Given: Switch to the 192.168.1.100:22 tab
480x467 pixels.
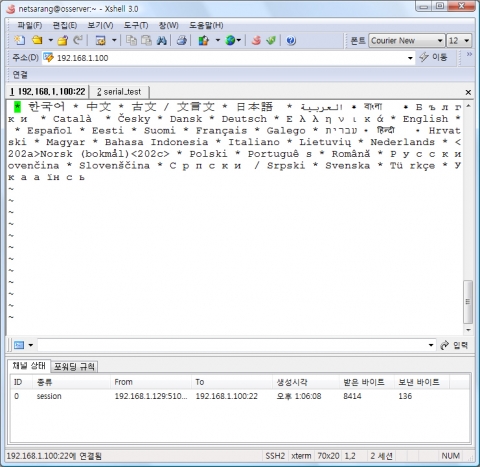Looking at the screenshot, I should click(47, 92).
